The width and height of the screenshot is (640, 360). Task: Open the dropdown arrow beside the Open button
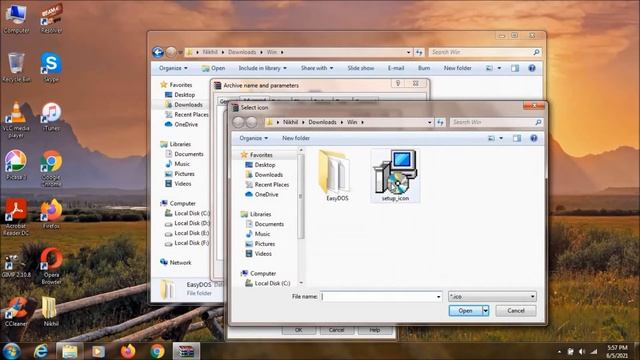(x=485, y=311)
